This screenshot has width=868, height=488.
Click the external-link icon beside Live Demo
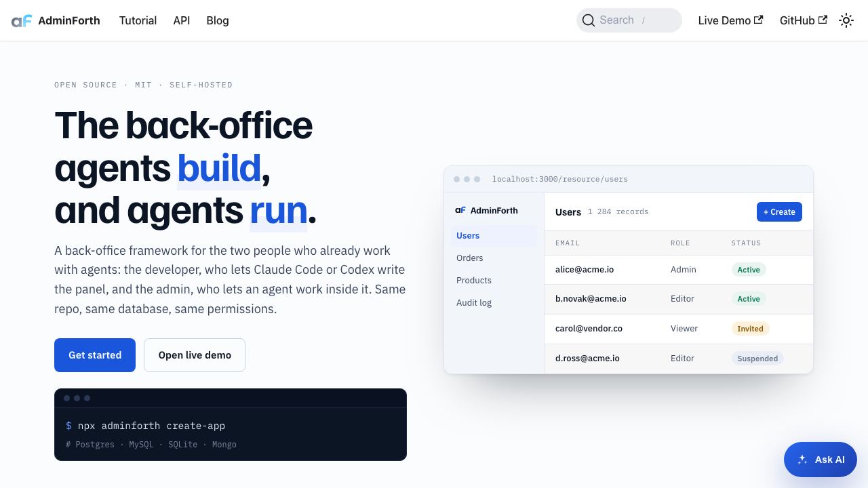click(759, 20)
